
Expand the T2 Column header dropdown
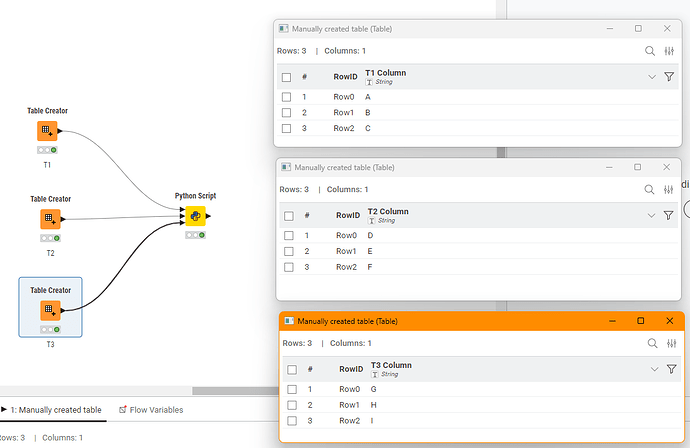pos(652,215)
